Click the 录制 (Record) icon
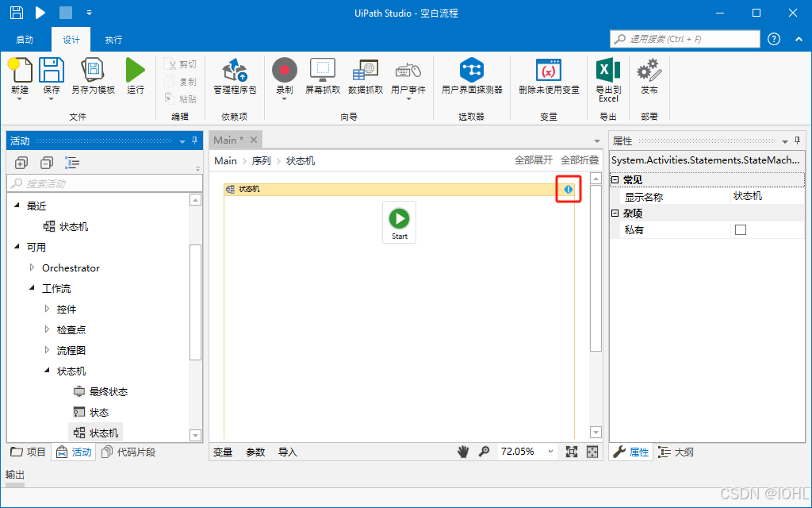 (x=285, y=70)
